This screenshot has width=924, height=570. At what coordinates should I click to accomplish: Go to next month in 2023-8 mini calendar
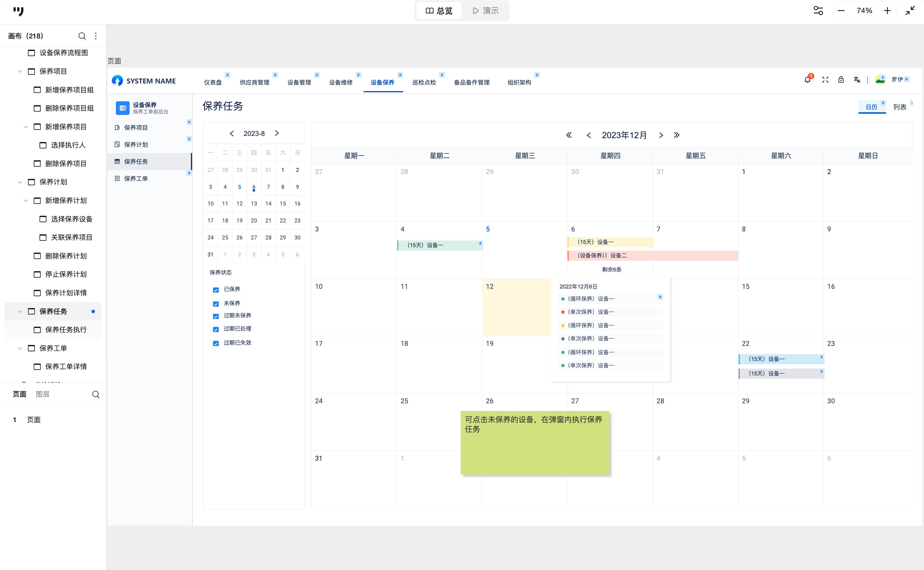(277, 133)
